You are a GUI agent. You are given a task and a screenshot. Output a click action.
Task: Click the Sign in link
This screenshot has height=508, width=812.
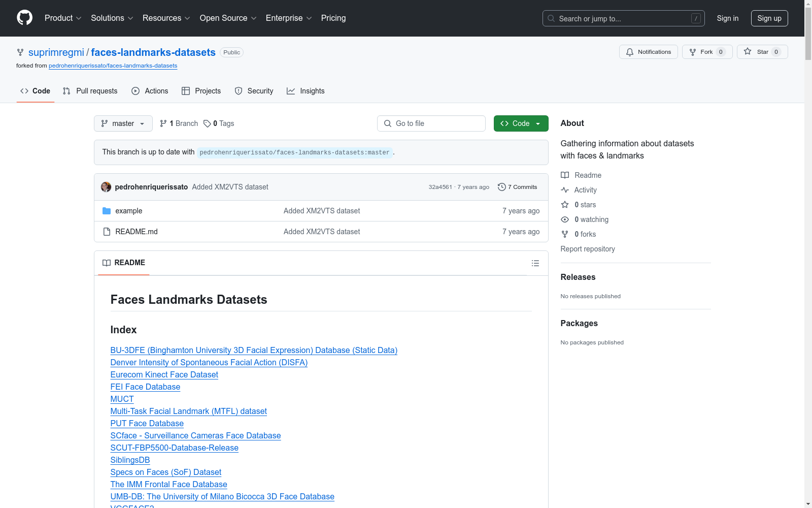(728, 18)
